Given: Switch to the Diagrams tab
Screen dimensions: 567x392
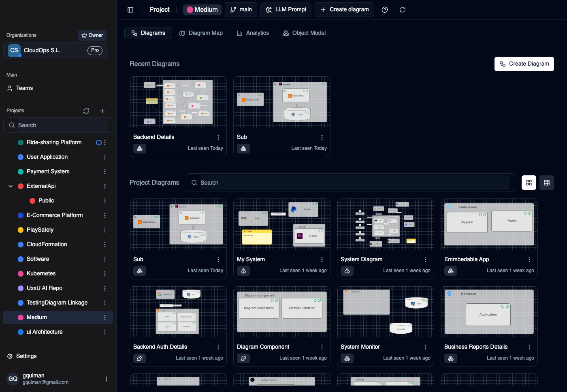Looking at the screenshot, I should 148,33.
